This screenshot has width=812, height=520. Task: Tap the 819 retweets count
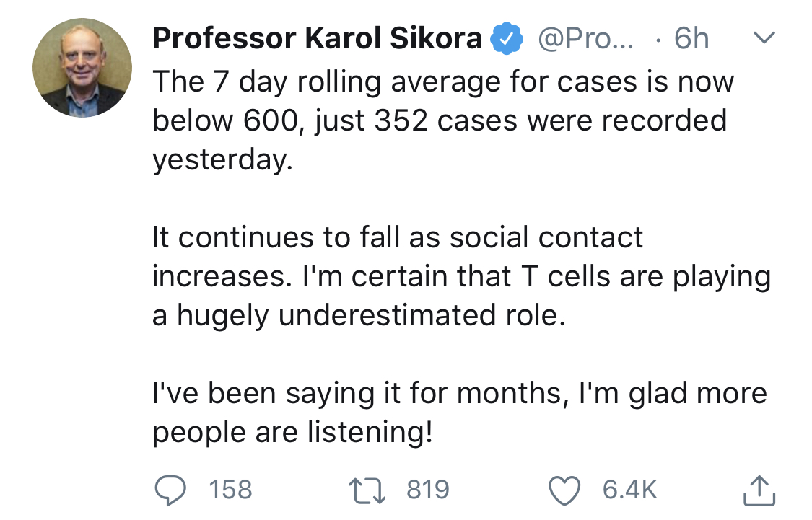(428, 490)
